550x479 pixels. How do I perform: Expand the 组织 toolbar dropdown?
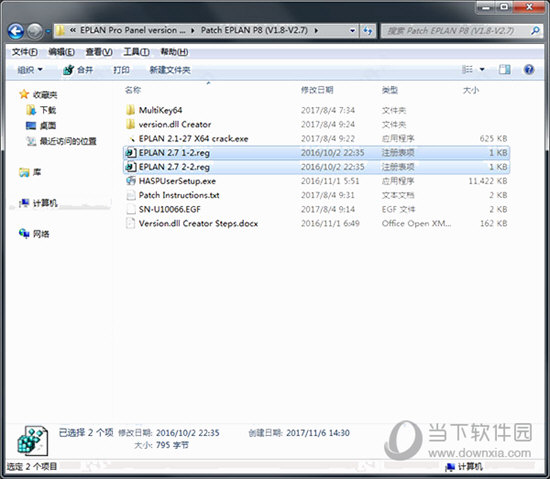point(30,70)
